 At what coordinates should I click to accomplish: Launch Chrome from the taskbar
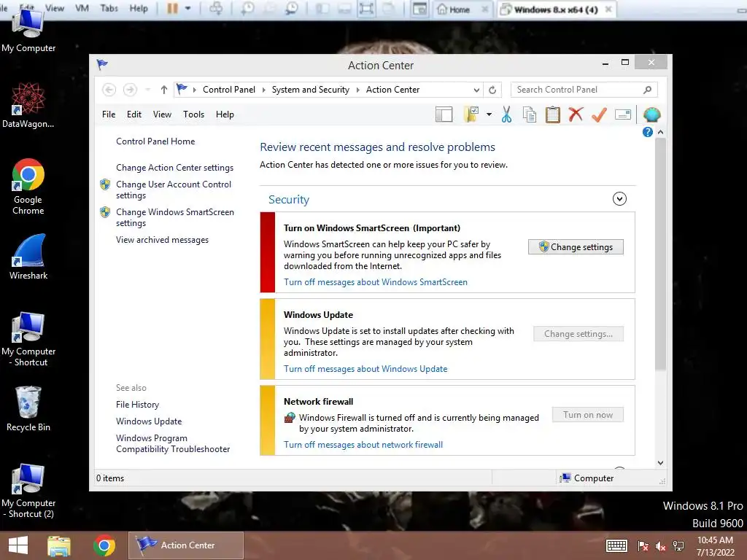point(104,545)
